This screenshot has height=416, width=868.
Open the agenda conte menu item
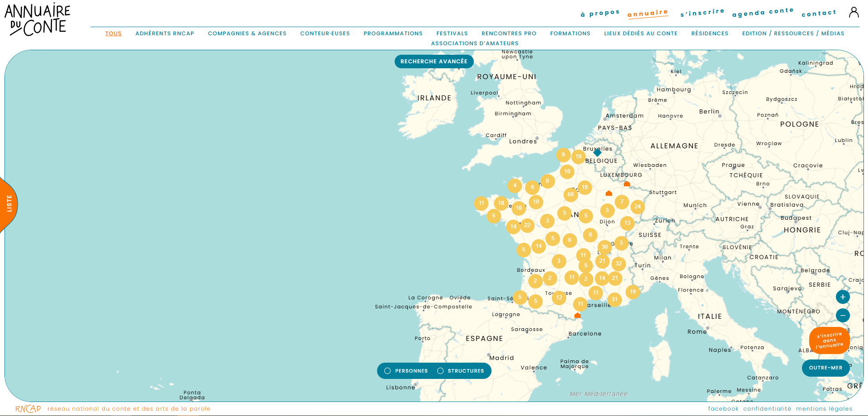click(763, 12)
